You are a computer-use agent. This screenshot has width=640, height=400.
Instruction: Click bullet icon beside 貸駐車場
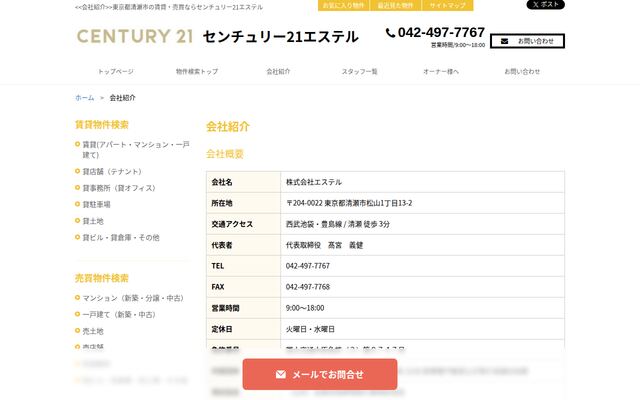[78, 204]
